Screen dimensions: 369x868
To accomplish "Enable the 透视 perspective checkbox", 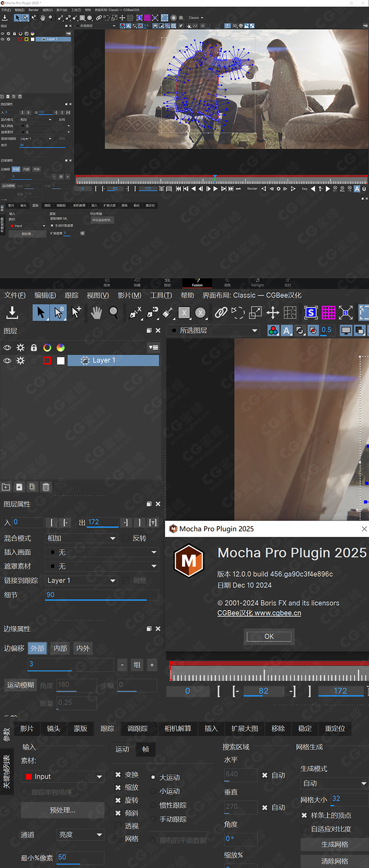I will coord(118,826).
